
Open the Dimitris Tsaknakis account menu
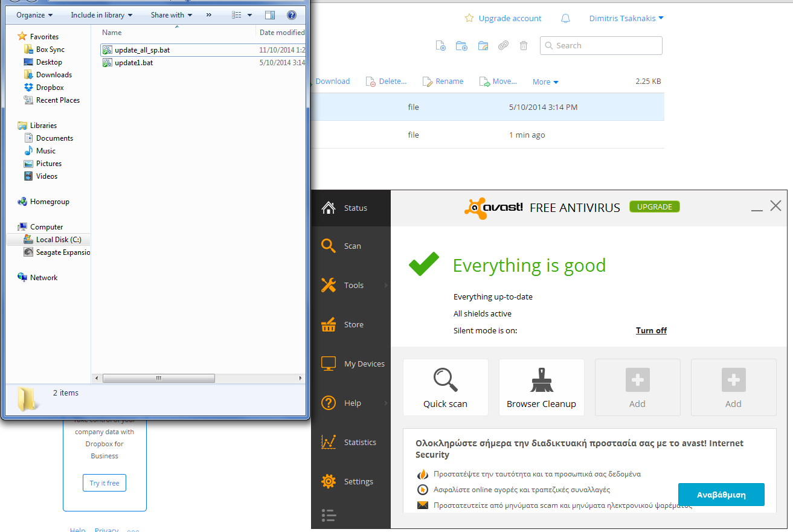click(x=626, y=18)
